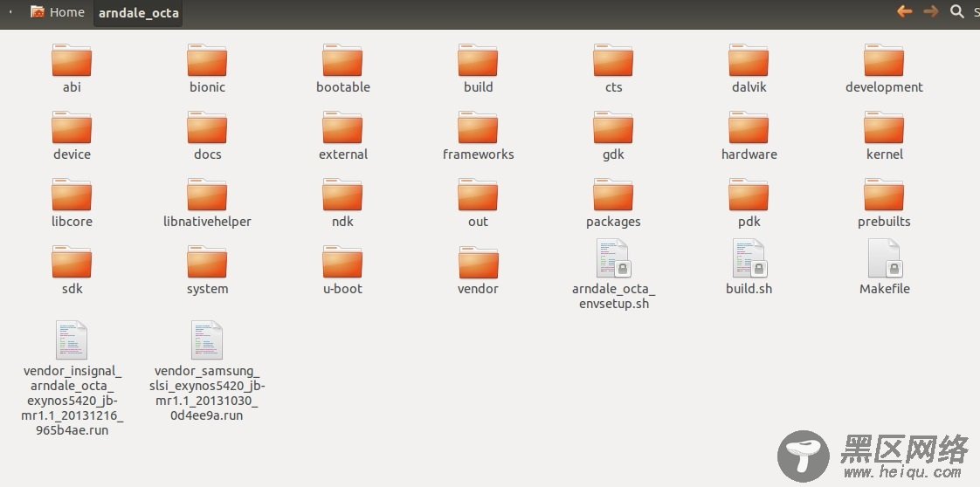The height and width of the screenshot is (487, 980).
Task: Select the u-boot folder icon
Action: pyautogui.click(x=342, y=262)
